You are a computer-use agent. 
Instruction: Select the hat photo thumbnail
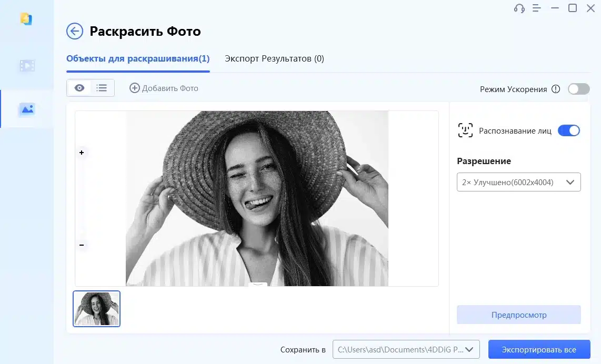click(x=97, y=309)
